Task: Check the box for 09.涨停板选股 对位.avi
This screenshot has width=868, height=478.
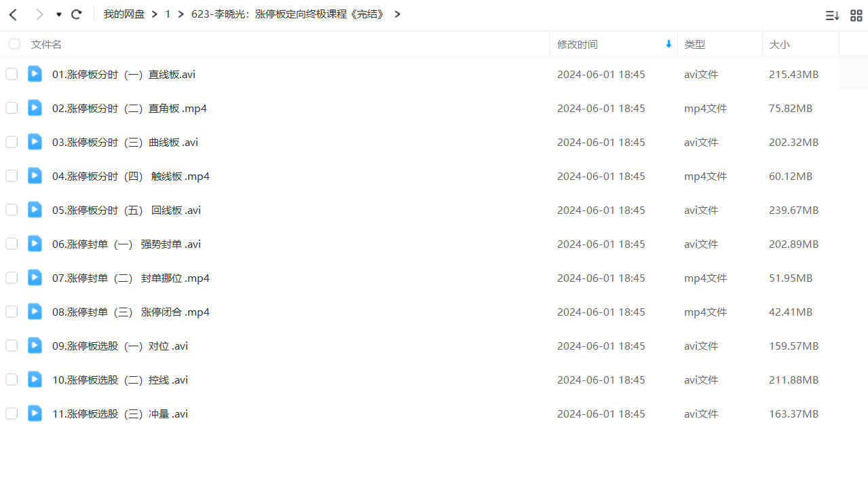Action: [x=12, y=346]
